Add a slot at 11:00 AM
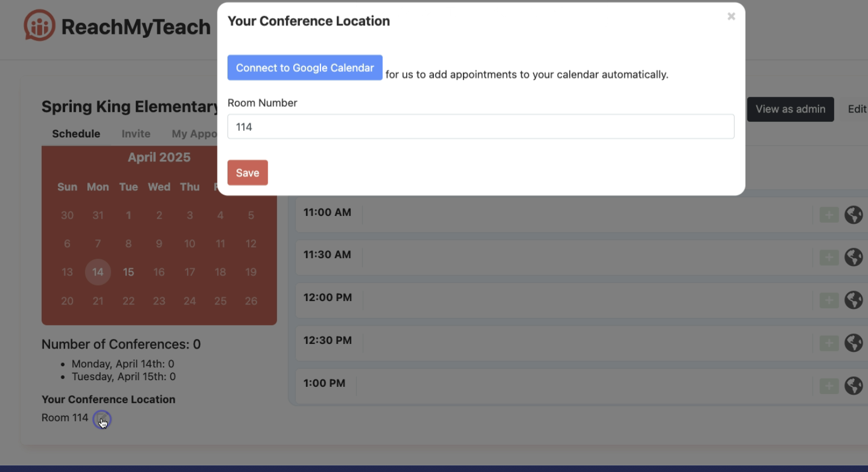The image size is (868, 472). click(828, 215)
